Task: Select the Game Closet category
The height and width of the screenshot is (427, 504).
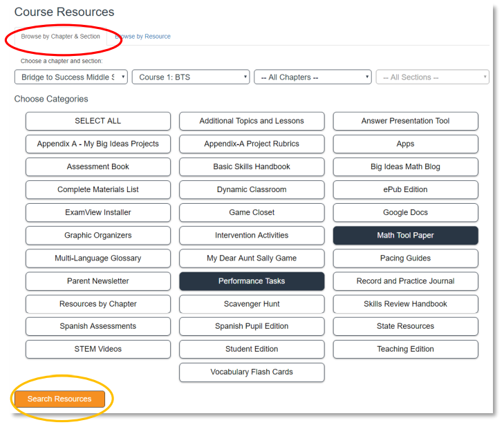Action: click(x=252, y=213)
